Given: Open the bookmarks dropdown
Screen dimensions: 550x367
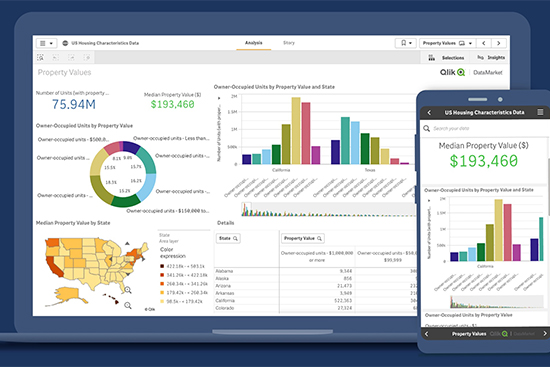Looking at the screenshot, I should click(x=406, y=43).
